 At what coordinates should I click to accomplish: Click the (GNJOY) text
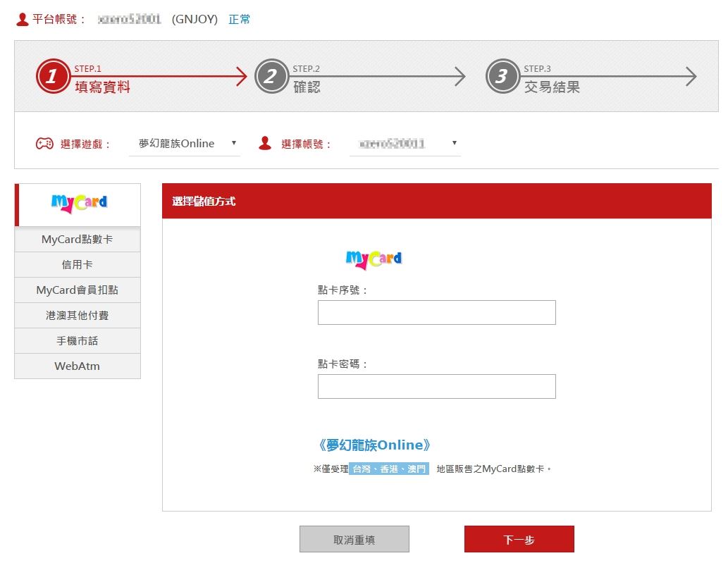pos(195,20)
